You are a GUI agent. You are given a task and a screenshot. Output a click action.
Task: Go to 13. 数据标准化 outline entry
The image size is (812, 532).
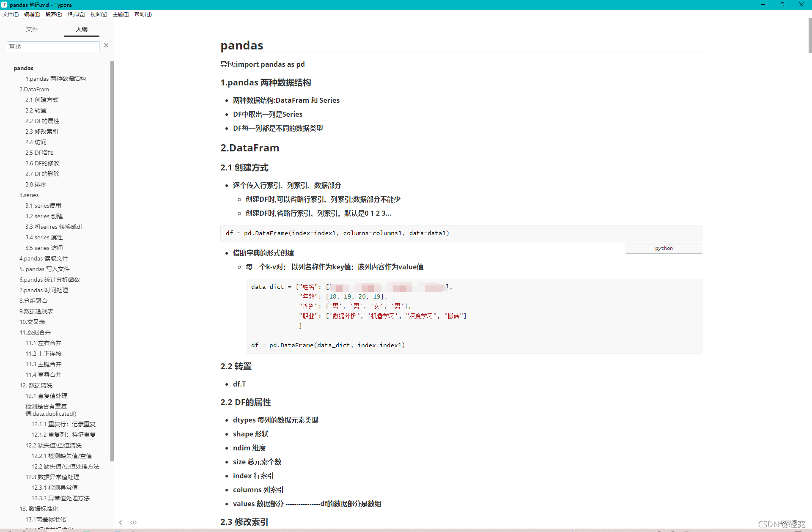39,509
